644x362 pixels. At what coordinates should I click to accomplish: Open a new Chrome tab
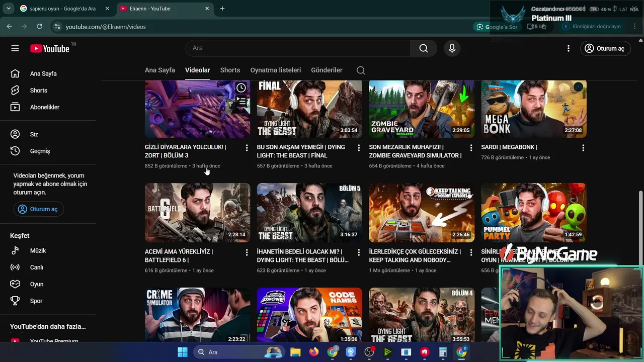point(222,9)
